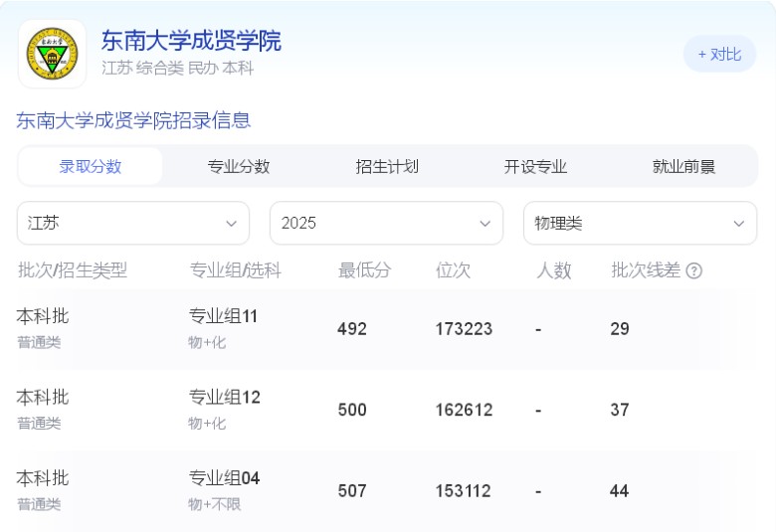Select the 专业组12 row

point(224,398)
